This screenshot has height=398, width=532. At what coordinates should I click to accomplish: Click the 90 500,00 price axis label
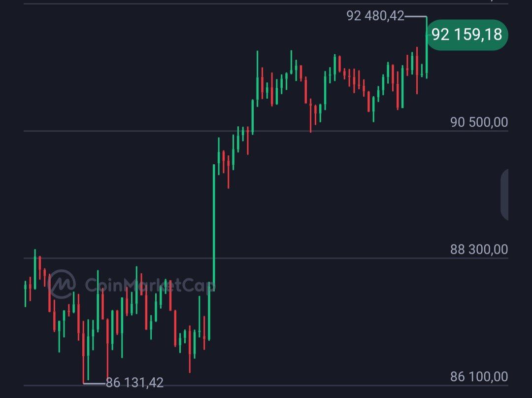coord(479,122)
